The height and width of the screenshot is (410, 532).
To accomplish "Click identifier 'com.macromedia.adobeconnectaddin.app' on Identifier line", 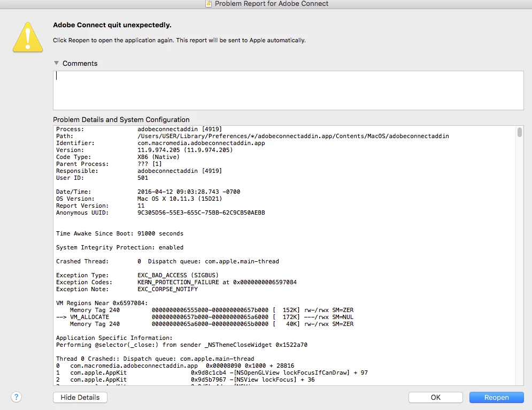I will pos(201,143).
